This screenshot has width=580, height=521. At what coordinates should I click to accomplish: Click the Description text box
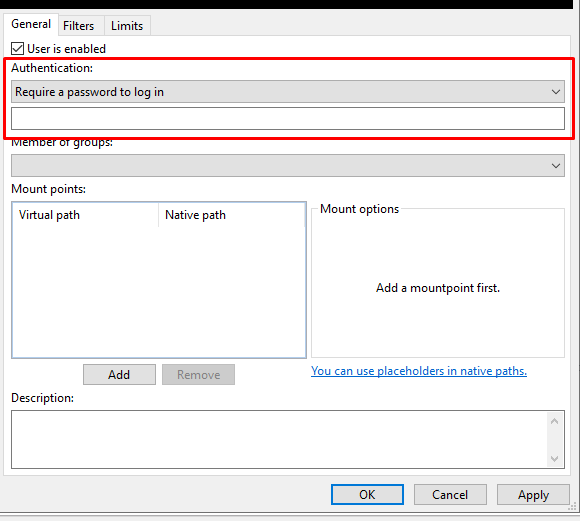coord(279,439)
